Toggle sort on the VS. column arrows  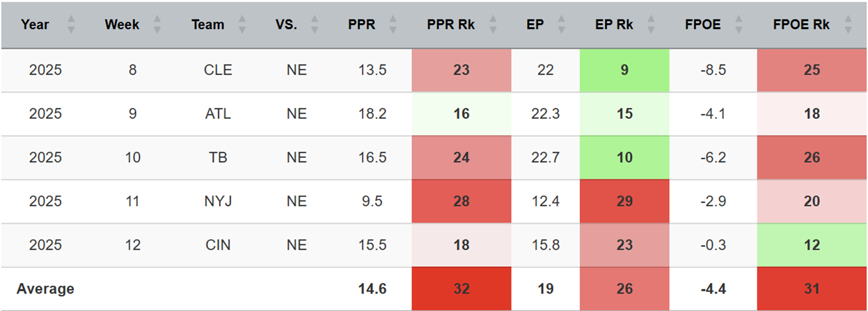(314, 25)
